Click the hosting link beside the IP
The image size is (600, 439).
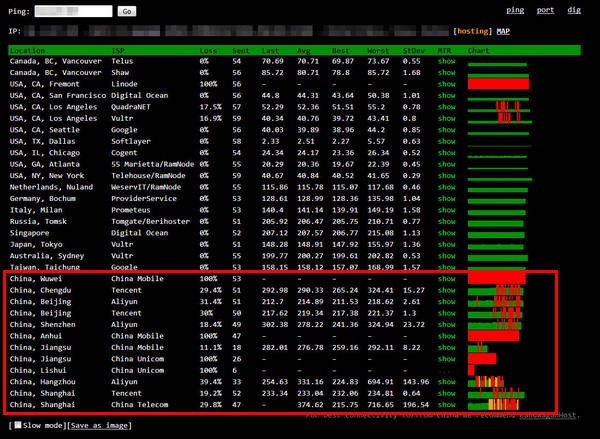pyautogui.click(x=472, y=32)
